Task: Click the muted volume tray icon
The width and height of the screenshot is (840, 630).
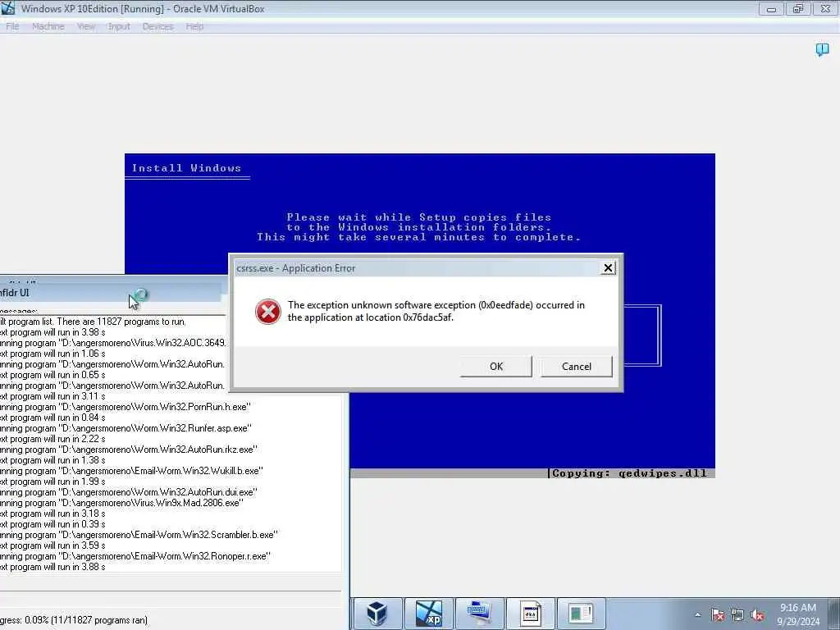Action: point(757,615)
